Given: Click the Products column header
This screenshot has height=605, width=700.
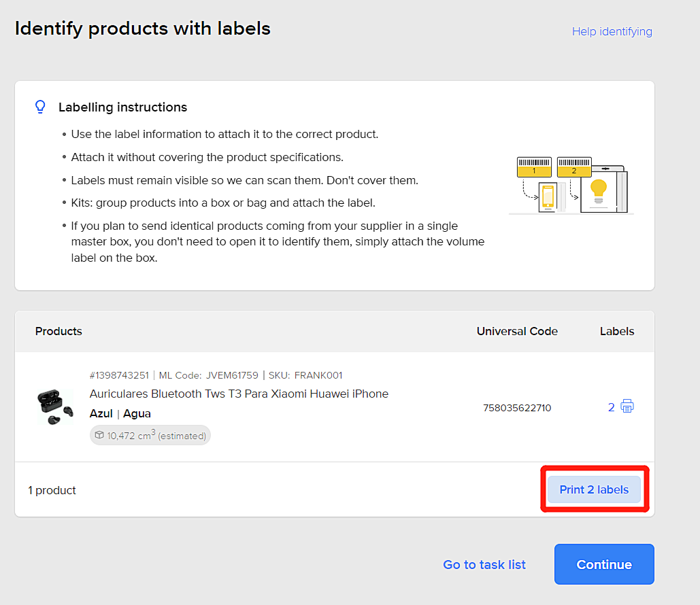Looking at the screenshot, I should [x=59, y=331].
